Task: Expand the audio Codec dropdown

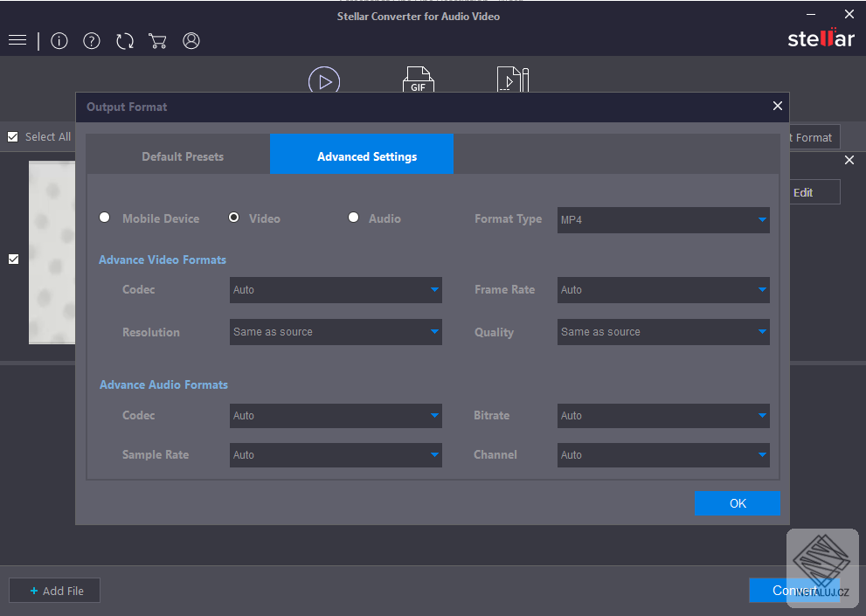Action: [336, 415]
